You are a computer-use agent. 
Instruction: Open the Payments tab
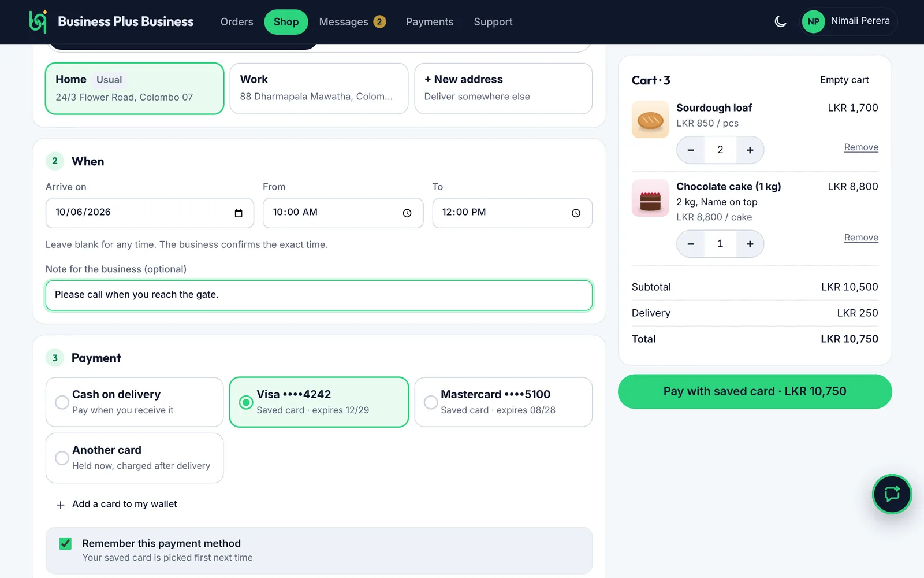[430, 22]
